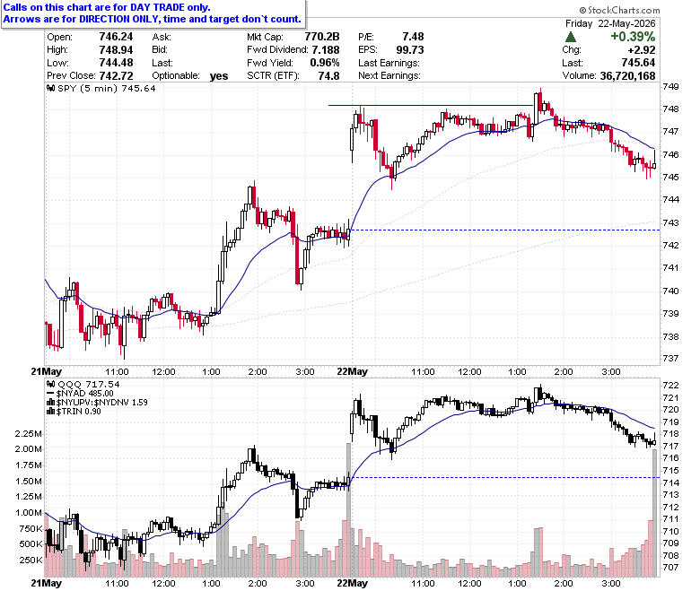Click the Friday 22-May-2026 date header
Viewport: 700px width, 591px height.
610,23
